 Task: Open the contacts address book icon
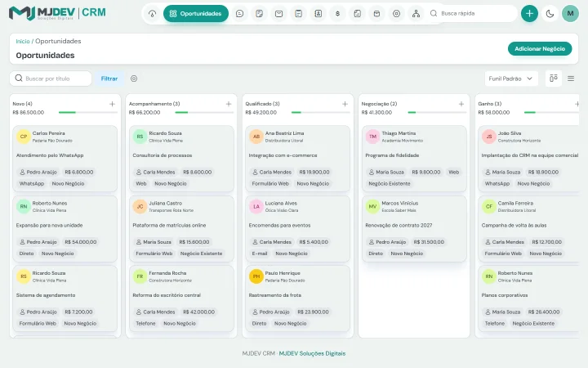point(318,14)
